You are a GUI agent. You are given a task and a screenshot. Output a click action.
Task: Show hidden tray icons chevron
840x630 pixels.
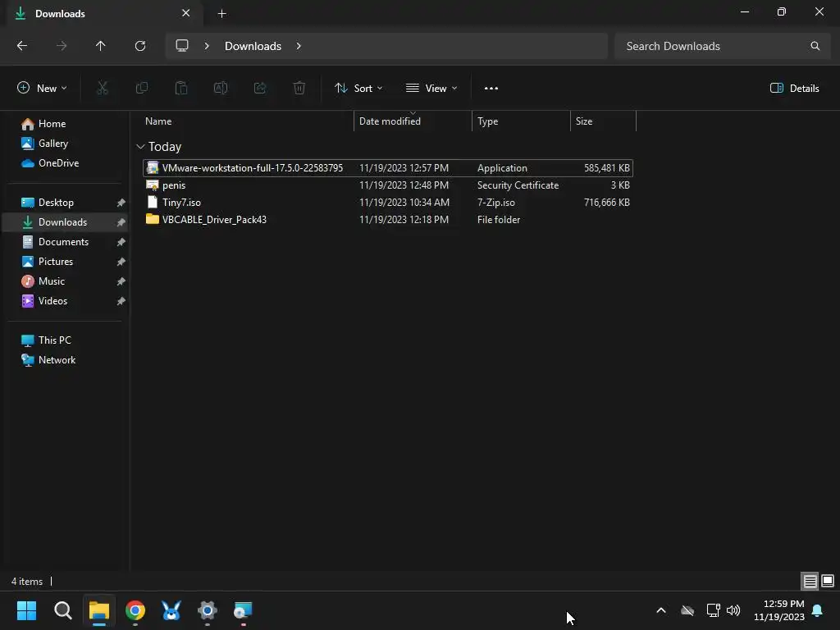click(x=661, y=610)
